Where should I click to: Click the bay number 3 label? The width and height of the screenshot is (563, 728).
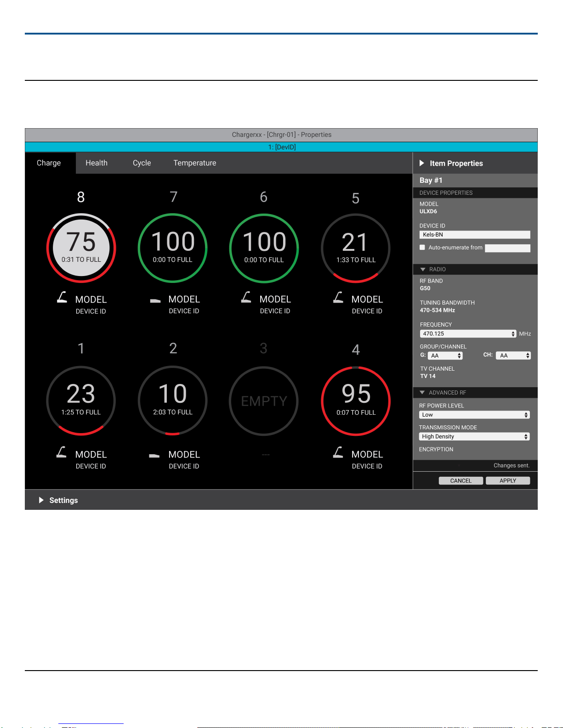click(x=263, y=349)
